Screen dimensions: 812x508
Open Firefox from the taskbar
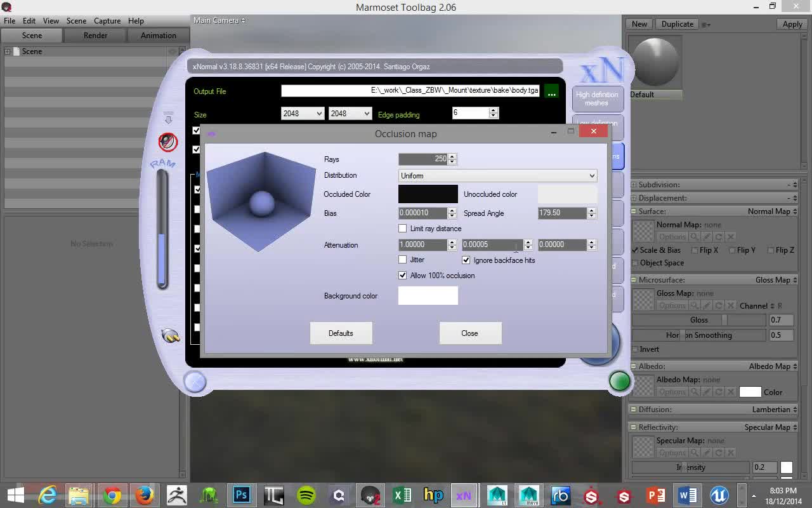point(144,495)
